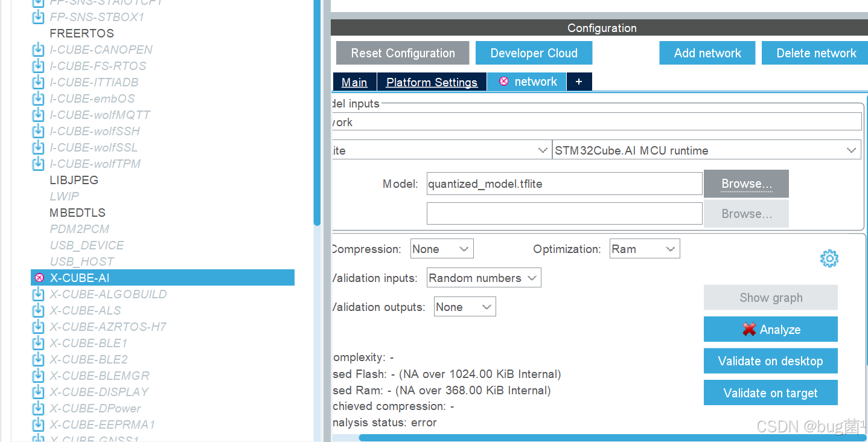
Task: Open the Validation outputs dropdown
Action: click(x=465, y=307)
